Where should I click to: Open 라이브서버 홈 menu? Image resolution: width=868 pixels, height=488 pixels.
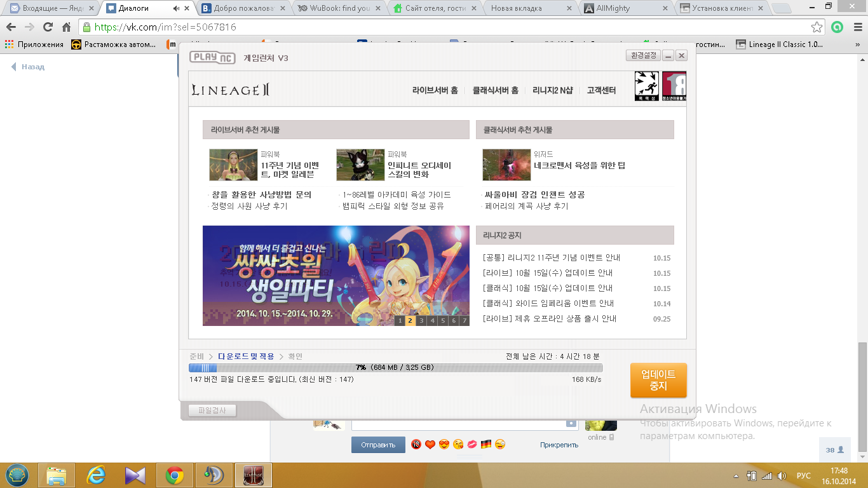click(435, 90)
